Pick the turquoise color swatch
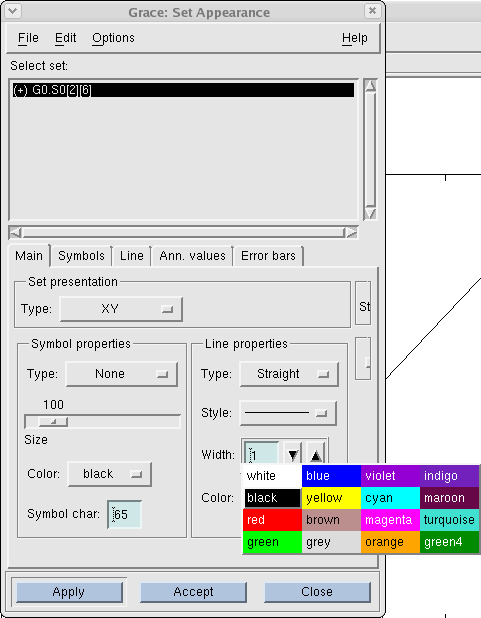The height and width of the screenshot is (618, 481). [449, 520]
